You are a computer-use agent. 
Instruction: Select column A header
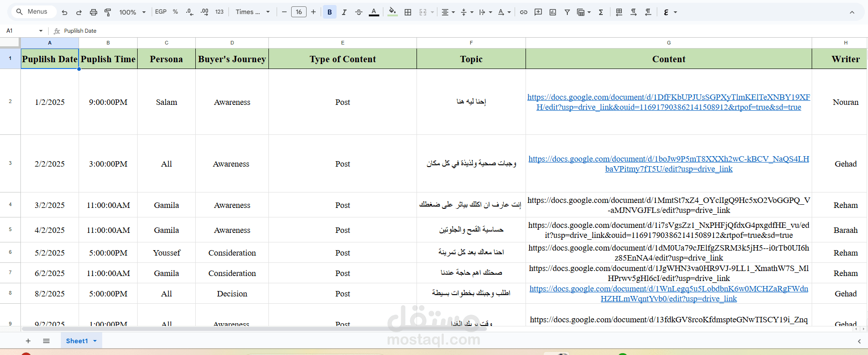pos(50,43)
